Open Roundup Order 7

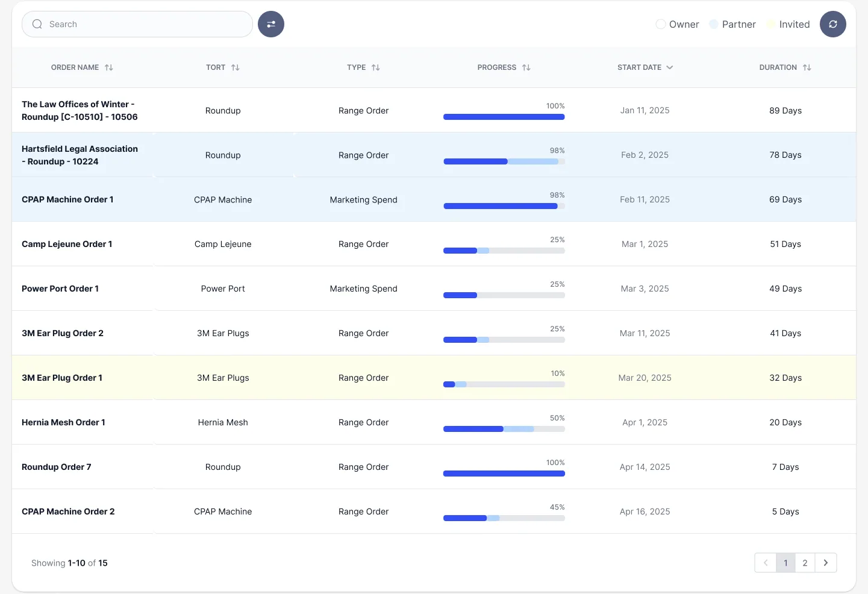click(57, 467)
